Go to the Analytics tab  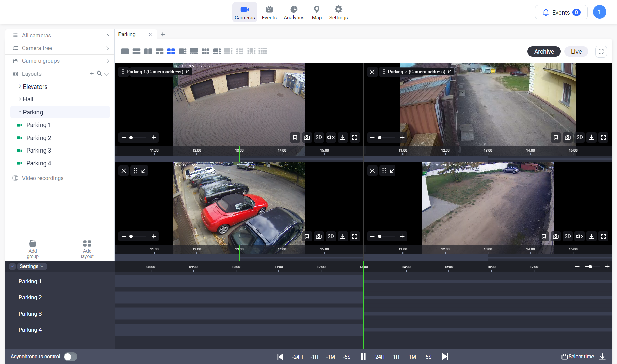point(294,13)
